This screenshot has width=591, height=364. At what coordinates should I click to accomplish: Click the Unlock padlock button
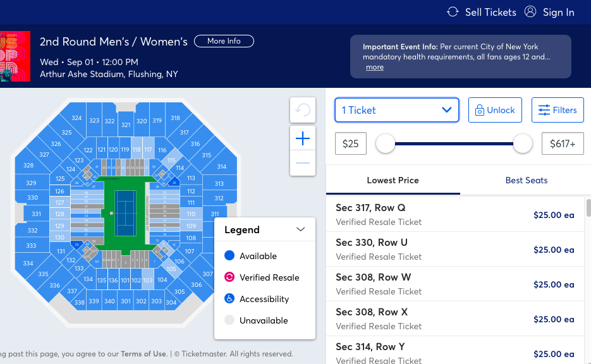tap(495, 110)
